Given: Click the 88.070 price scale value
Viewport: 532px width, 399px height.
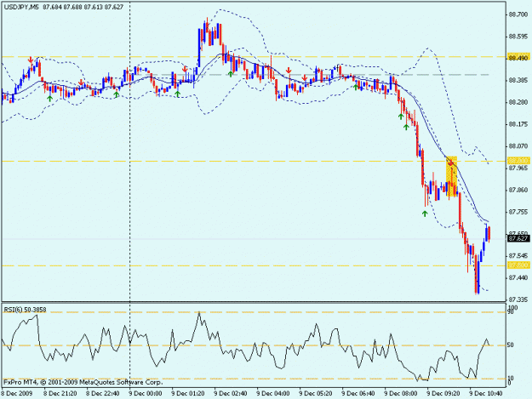Looking at the screenshot, I should pos(518,146).
